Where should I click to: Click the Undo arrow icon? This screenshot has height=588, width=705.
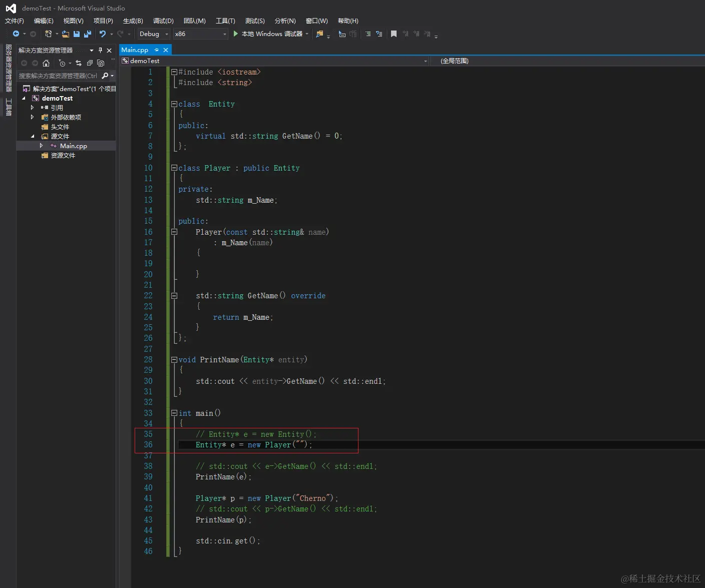tap(102, 34)
